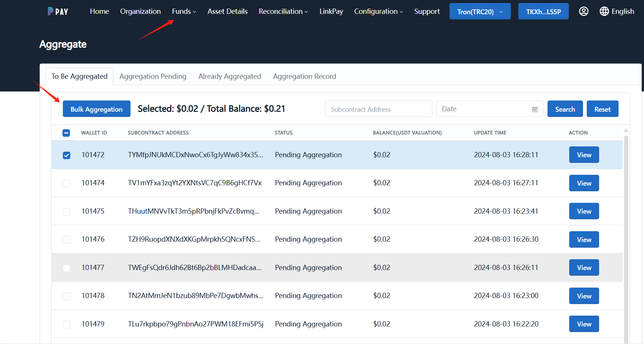Enable the checkbox for wallet 101477
The width and height of the screenshot is (644, 344).
[x=67, y=268]
